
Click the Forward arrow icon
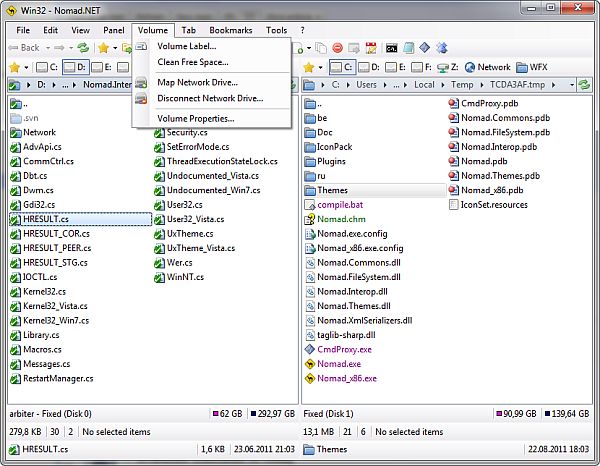59,48
